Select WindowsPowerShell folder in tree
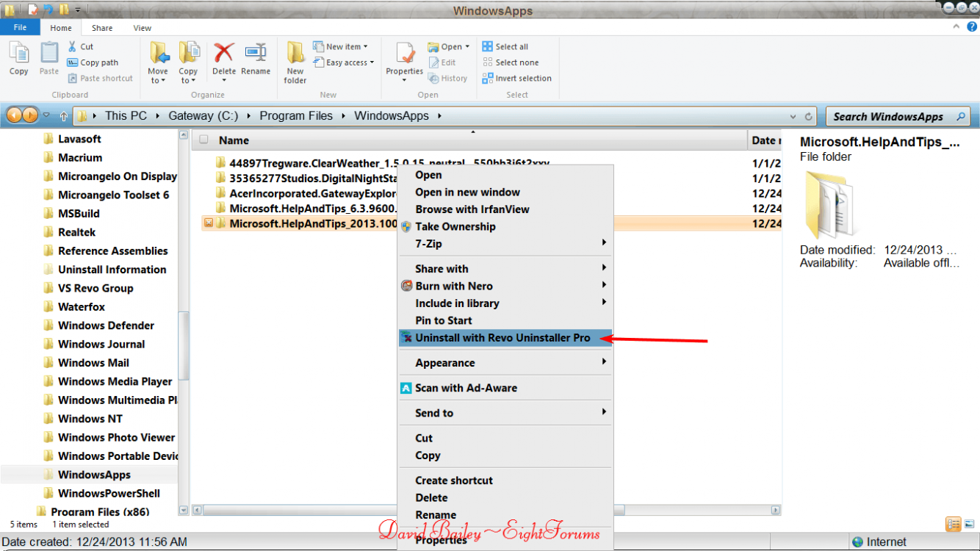The height and width of the screenshot is (551, 980). click(109, 493)
